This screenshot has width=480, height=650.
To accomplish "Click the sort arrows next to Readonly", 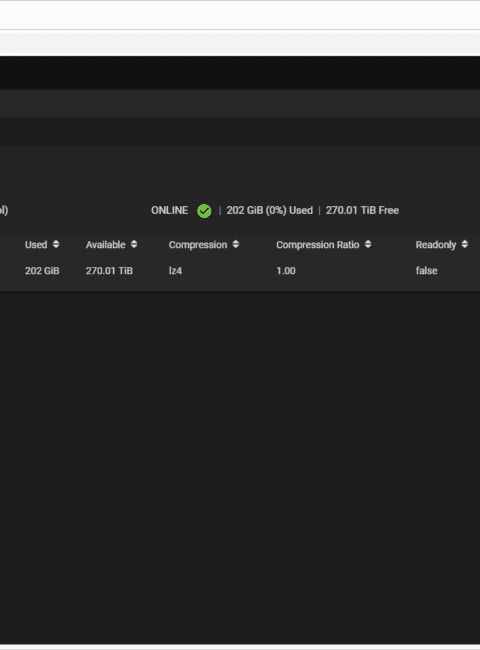I will (x=465, y=245).
